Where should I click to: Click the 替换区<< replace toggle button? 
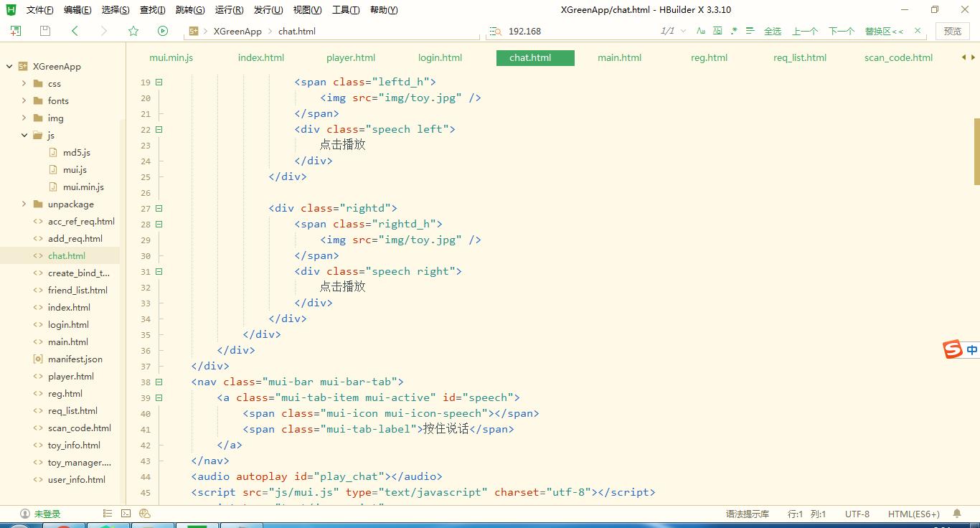tap(884, 31)
